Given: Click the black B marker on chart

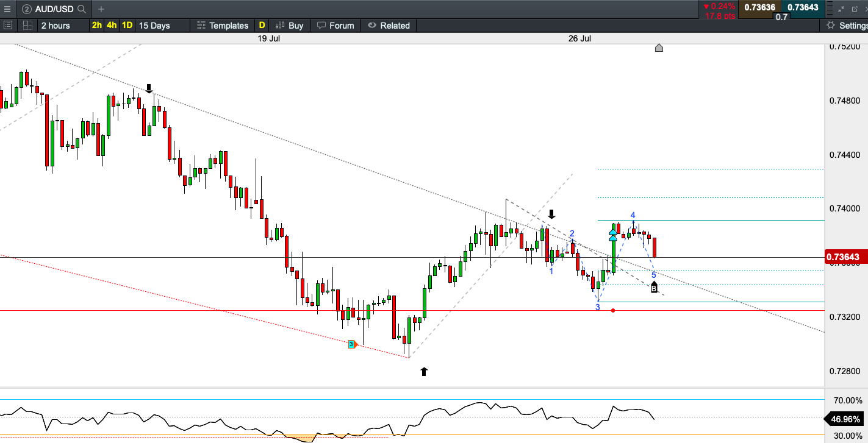Looking at the screenshot, I should [x=654, y=288].
